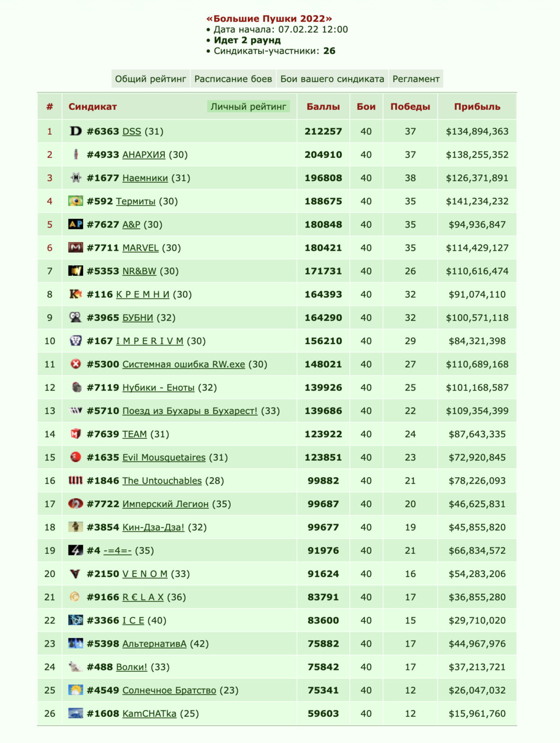
Task: Click the Баллы column header
Action: [323, 107]
